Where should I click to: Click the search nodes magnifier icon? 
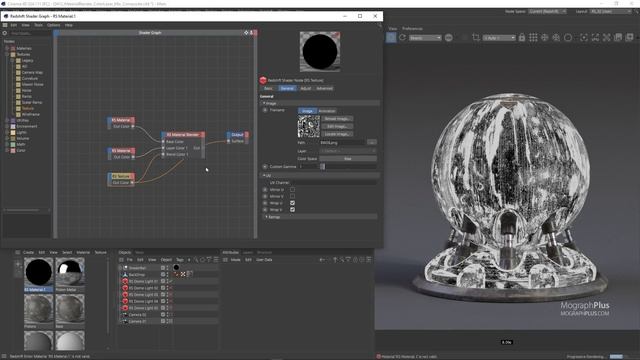point(5,33)
